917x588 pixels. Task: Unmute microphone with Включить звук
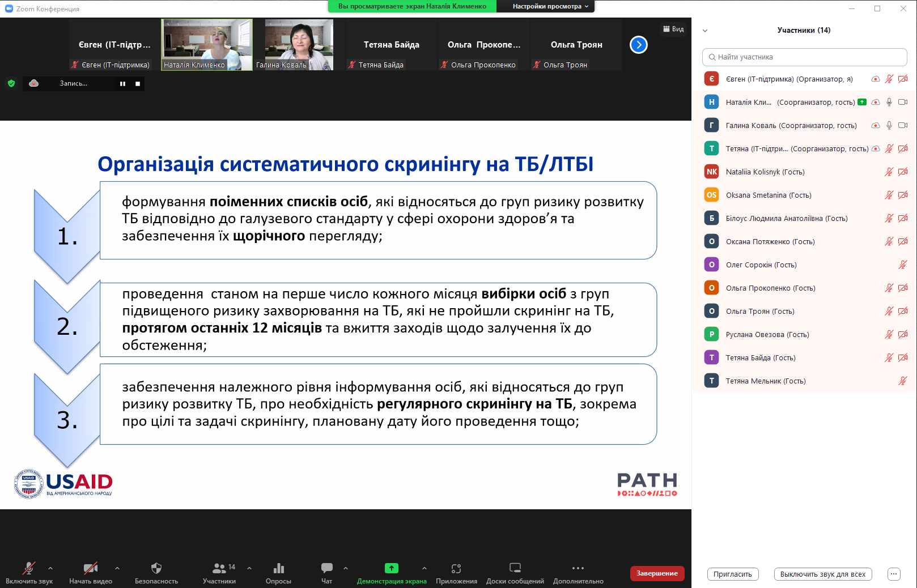(x=29, y=568)
